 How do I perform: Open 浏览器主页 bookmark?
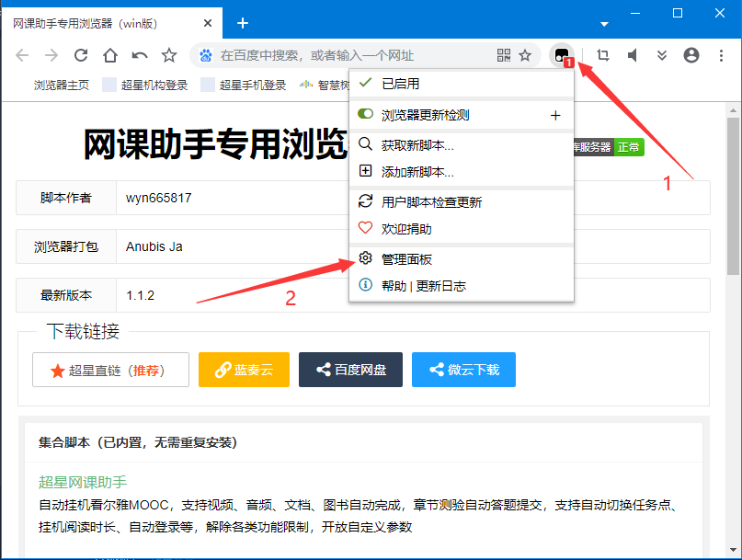(x=62, y=86)
